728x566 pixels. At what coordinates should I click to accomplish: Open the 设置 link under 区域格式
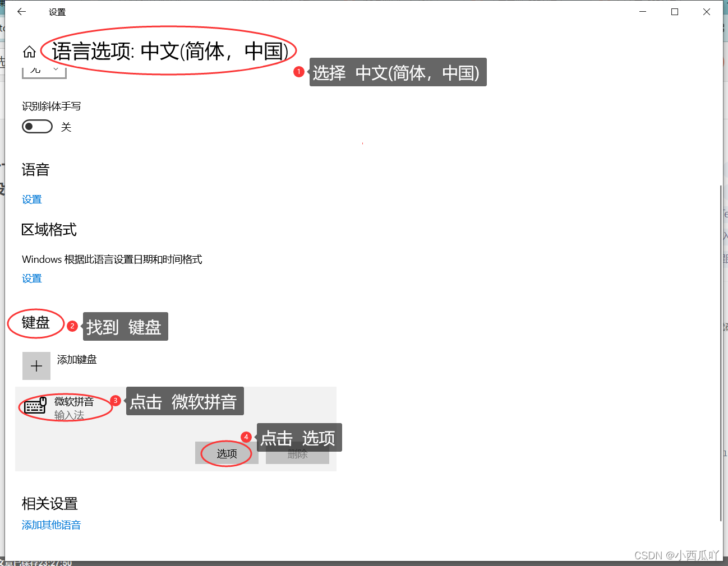pos(32,279)
